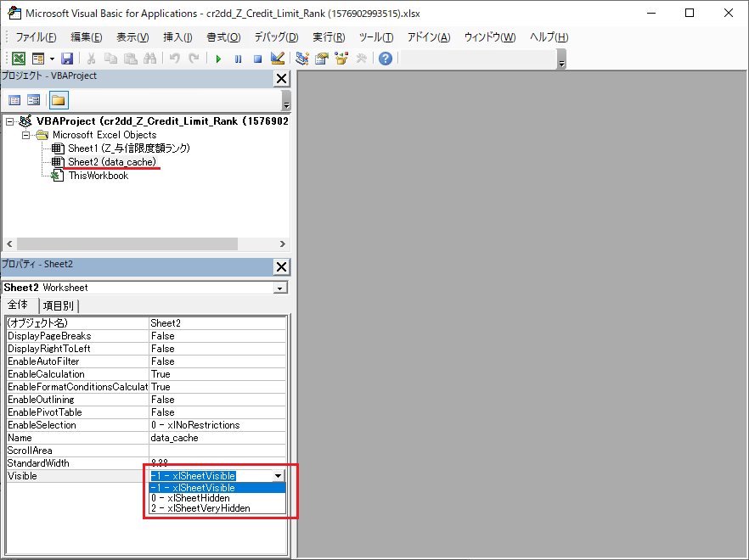Click the Reset stop icon

[x=257, y=59]
